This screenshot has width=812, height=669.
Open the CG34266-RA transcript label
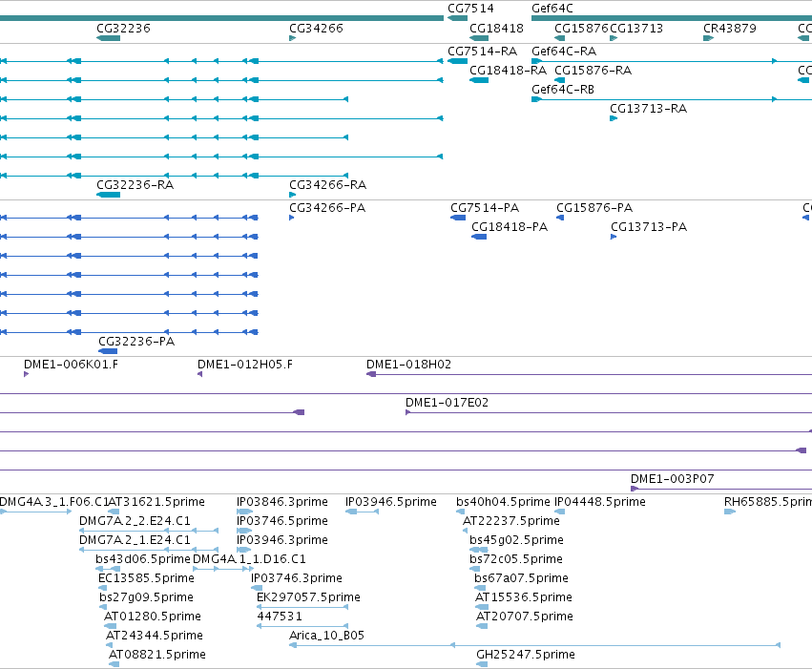pos(328,185)
